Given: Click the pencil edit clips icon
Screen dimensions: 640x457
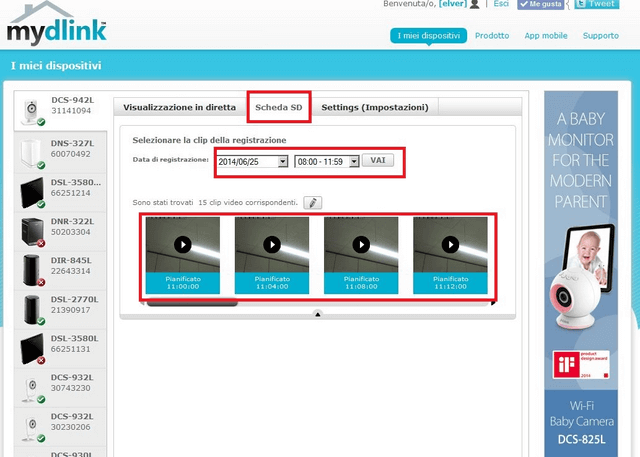Looking at the screenshot, I should (x=313, y=203).
